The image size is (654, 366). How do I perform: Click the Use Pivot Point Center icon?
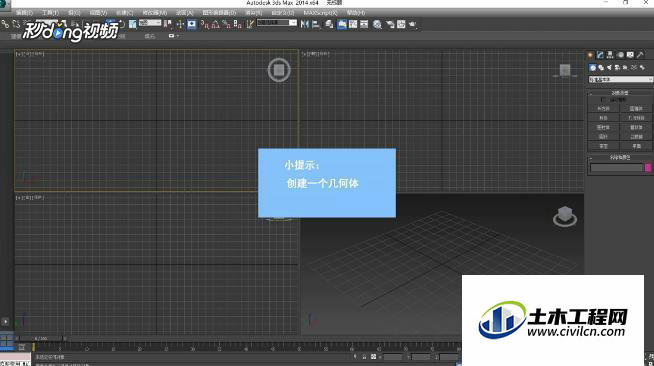(x=168, y=24)
